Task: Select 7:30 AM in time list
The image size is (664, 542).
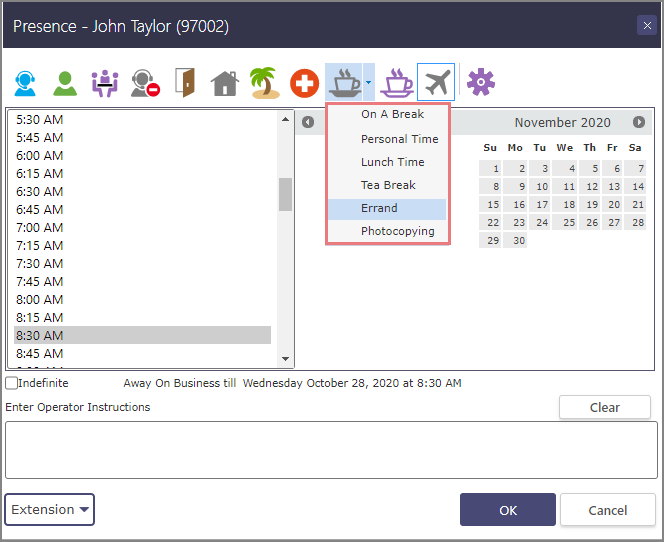Action: coord(142,264)
